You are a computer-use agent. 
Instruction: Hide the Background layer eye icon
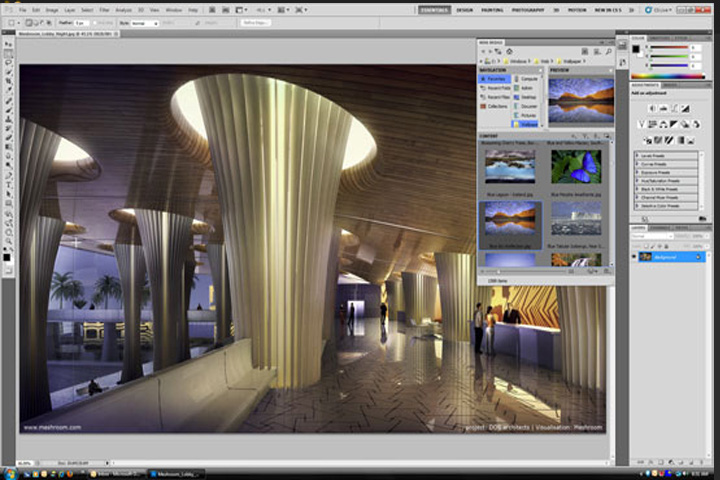click(634, 257)
